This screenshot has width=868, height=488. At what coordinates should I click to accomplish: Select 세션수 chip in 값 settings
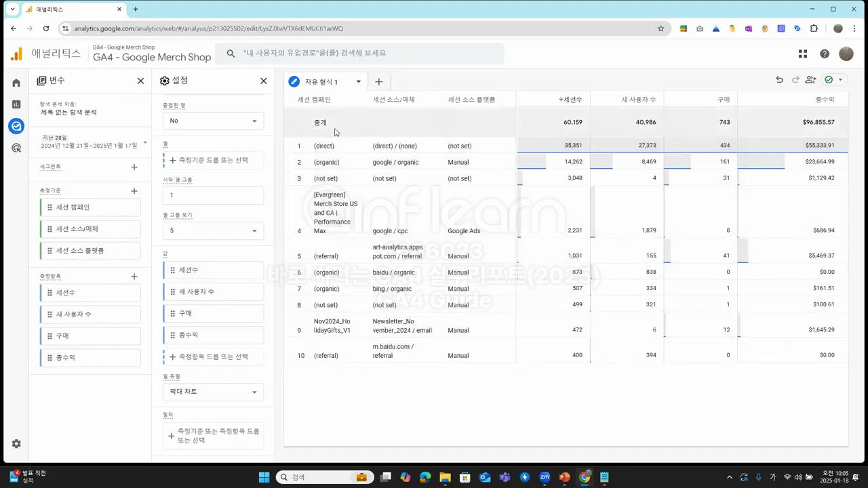213,270
